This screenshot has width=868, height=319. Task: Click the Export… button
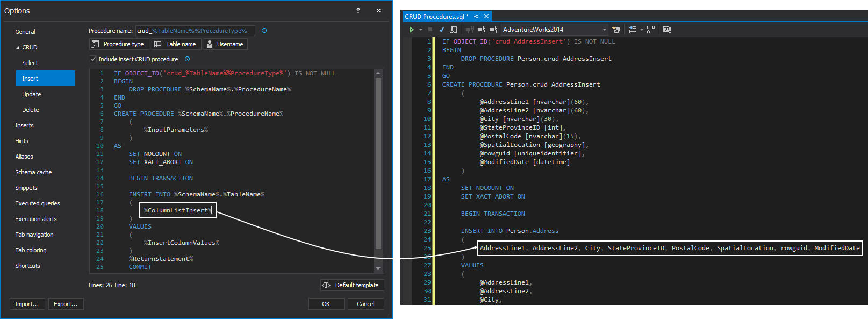pyautogui.click(x=66, y=304)
